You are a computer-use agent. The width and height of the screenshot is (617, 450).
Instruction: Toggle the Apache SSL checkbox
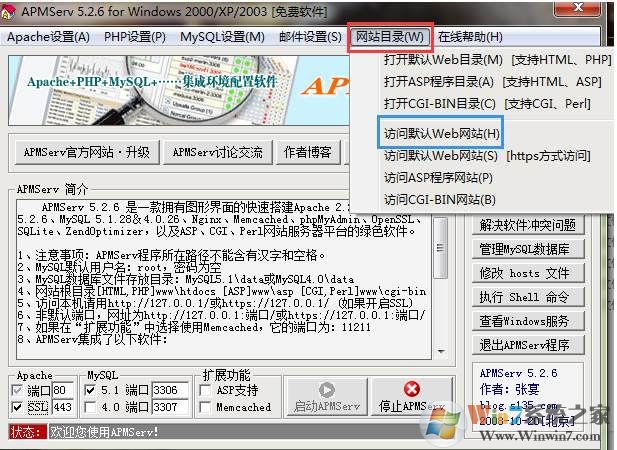(x=17, y=407)
